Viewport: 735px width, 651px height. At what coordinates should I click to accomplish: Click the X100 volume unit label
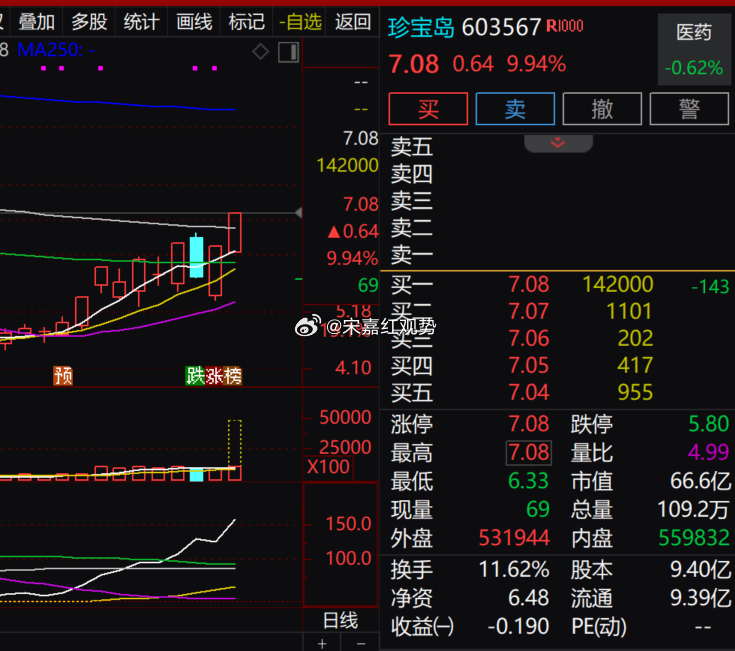coord(328,467)
